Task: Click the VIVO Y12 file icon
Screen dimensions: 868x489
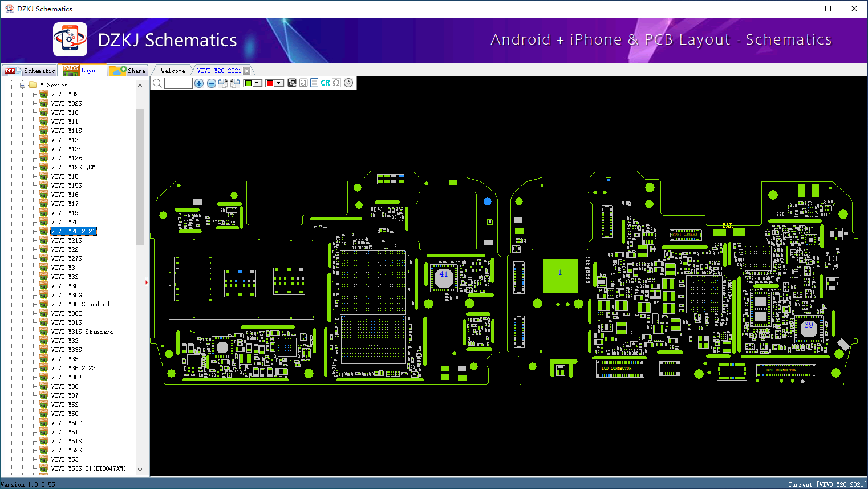Action: (x=44, y=140)
